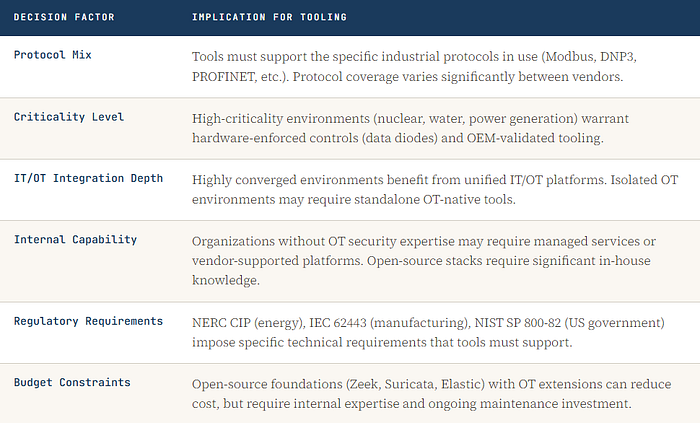Click the Zeek, Suricata, Elastic description
The image size is (700, 423).
(x=432, y=384)
